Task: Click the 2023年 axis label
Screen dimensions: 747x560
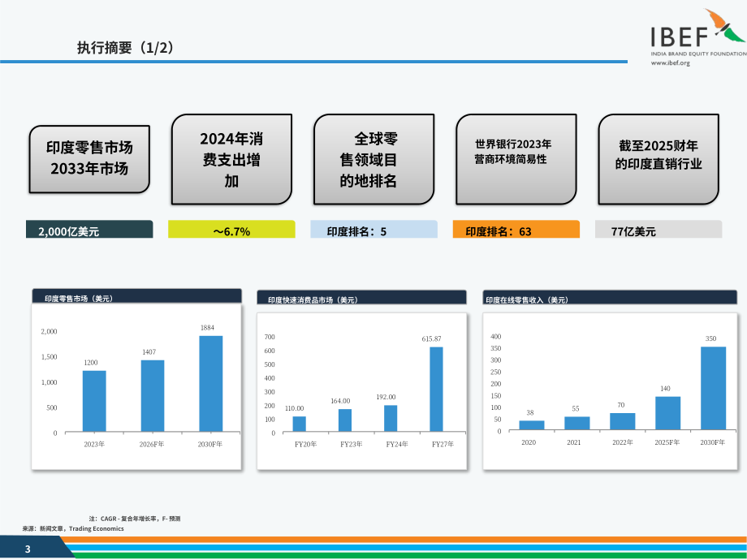Action: tap(94, 444)
